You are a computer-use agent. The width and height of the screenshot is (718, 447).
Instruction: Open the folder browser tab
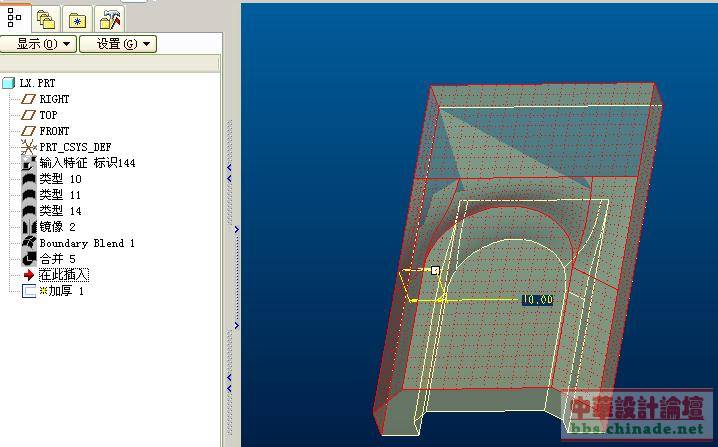(78, 18)
